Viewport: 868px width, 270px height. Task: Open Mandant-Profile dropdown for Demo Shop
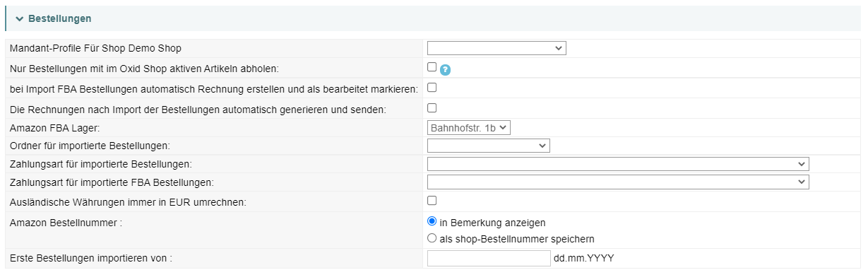(497, 48)
